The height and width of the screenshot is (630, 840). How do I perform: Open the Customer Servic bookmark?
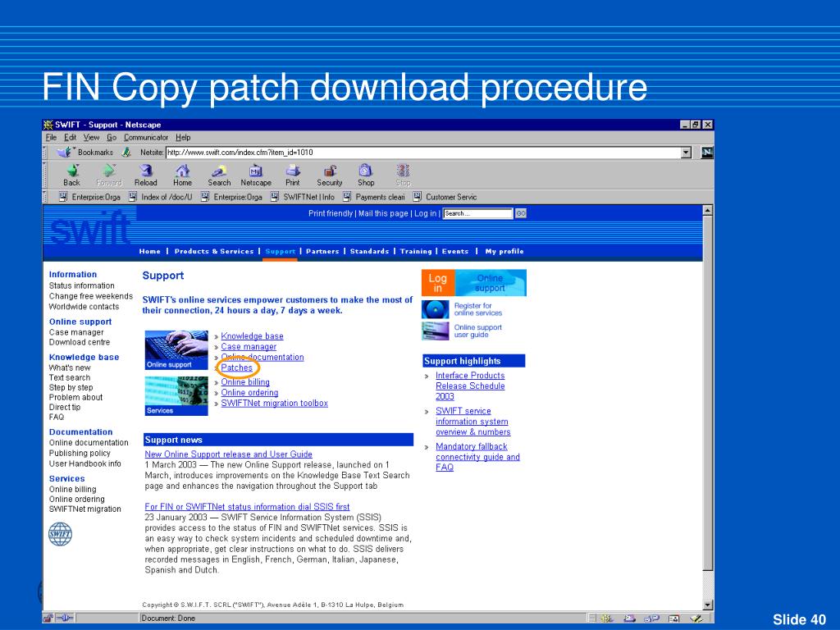(445, 197)
